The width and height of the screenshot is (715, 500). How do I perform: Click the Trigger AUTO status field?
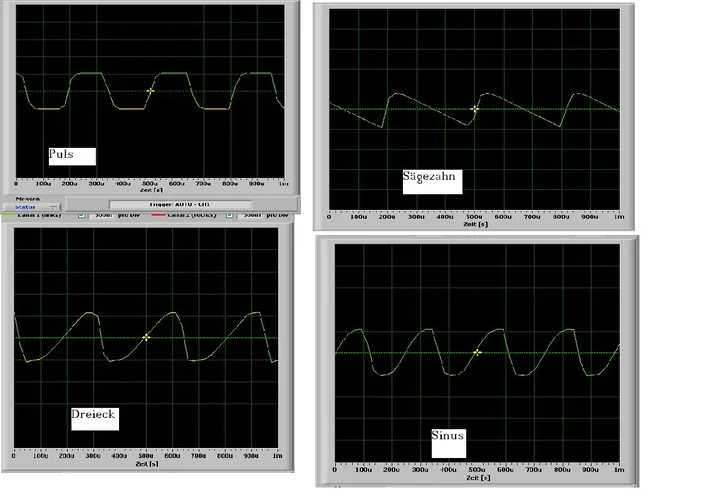point(180,205)
